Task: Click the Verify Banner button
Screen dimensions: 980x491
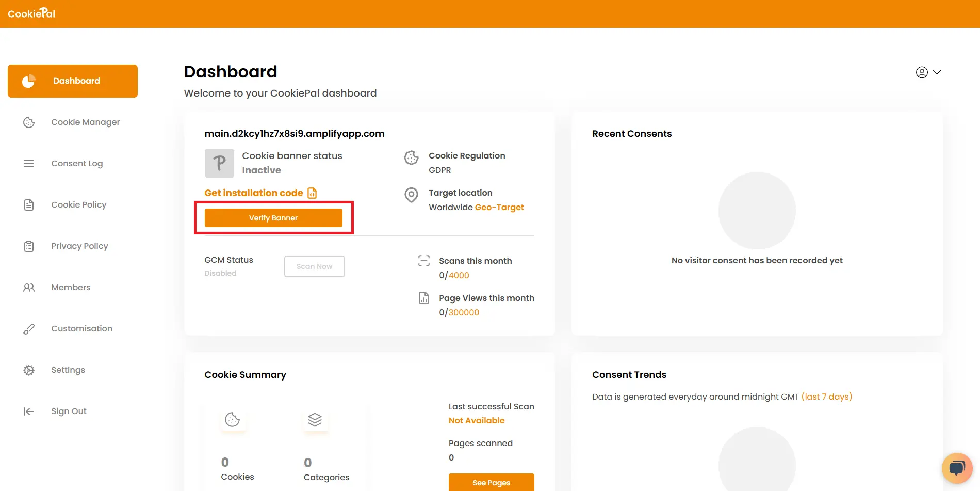Action: point(273,217)
